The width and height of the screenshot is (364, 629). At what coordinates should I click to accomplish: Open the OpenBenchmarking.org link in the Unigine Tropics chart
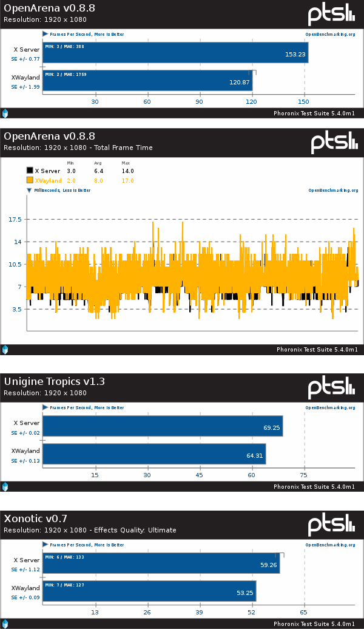click(330, 408)
